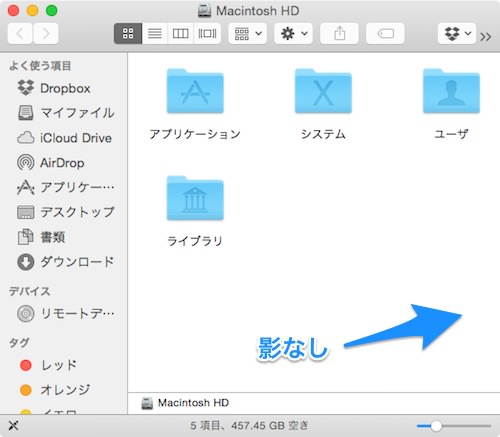Viewport: 500px width, 437px height.
Task: Switch to icon view
Action: click(128, 33)
